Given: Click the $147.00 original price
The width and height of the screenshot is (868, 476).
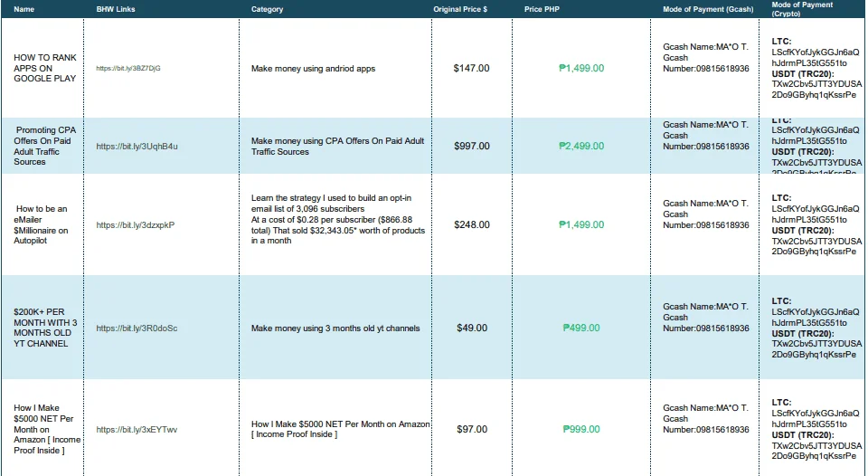Looking at the screenshot, I should click(x=471, y=68).
